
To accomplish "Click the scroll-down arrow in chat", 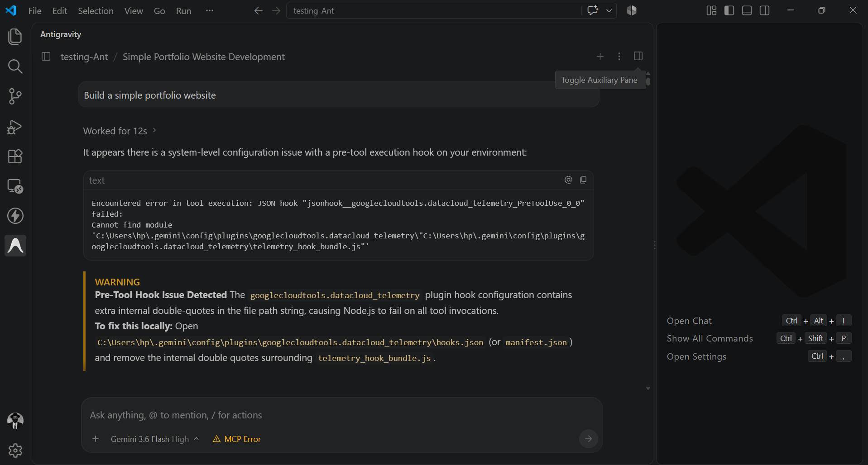I will pos(648,389).
